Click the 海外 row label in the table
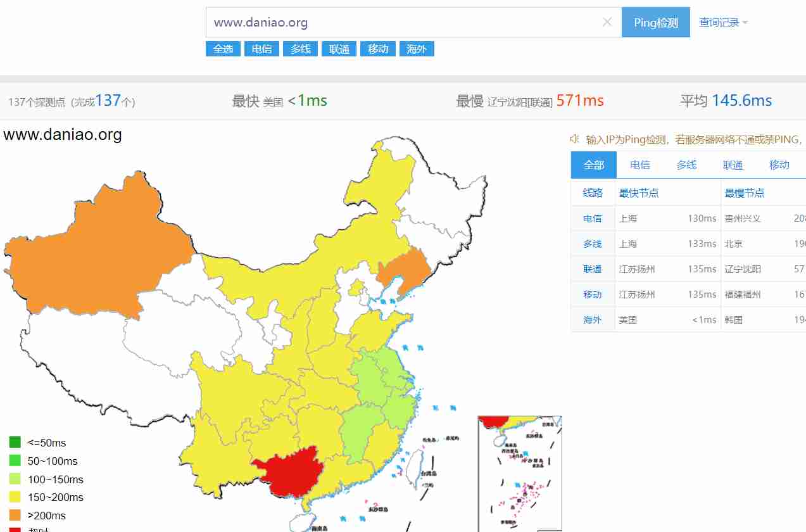This screenshot has width=806, height=532. [x=593, y=320]
